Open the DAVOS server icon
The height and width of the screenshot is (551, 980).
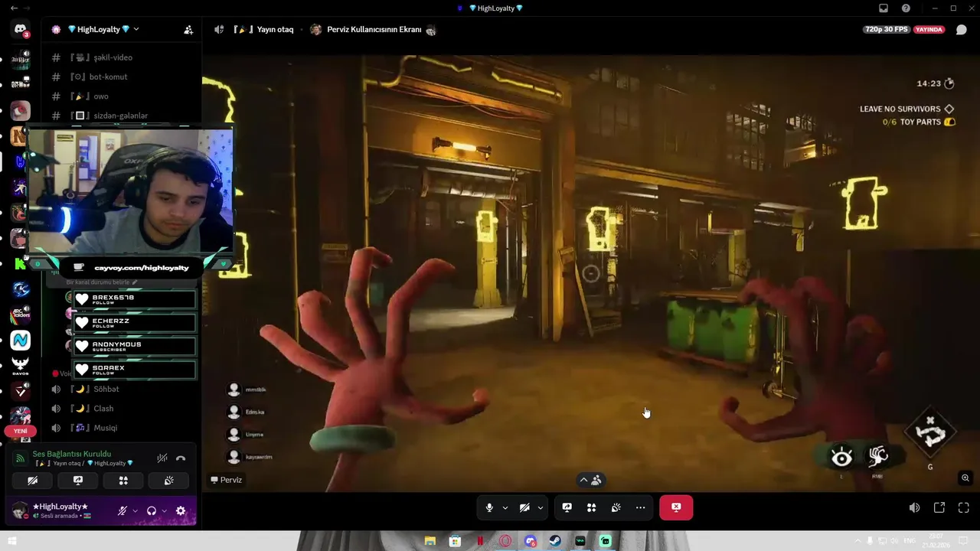pyautogui.click(x=21, y=365)
